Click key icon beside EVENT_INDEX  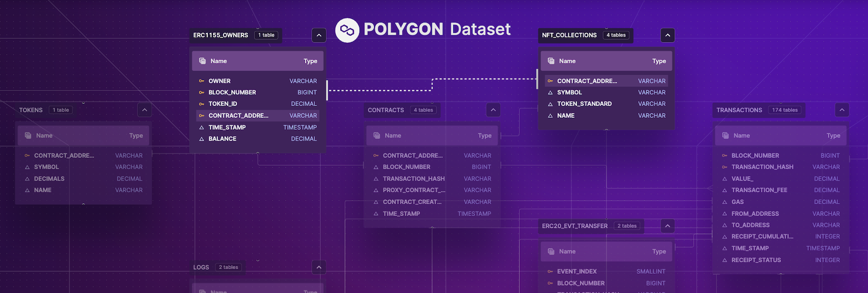pyautogui.click(x=550, y=272)
